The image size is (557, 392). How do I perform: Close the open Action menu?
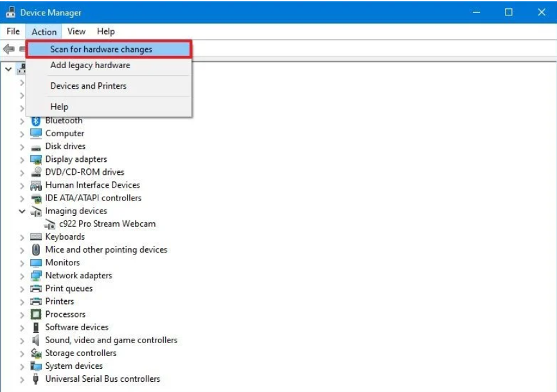point(44,31)
